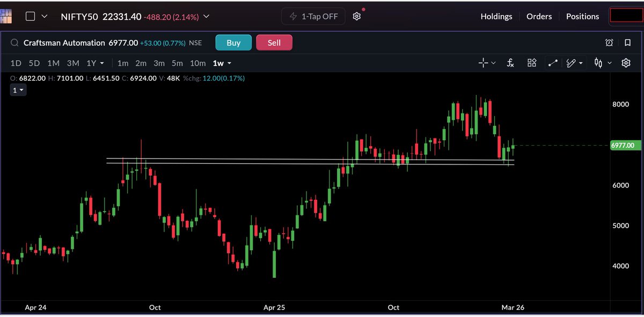Select the 1M range
This screenshot has height=317, width=644.
[x=53, y=63]
